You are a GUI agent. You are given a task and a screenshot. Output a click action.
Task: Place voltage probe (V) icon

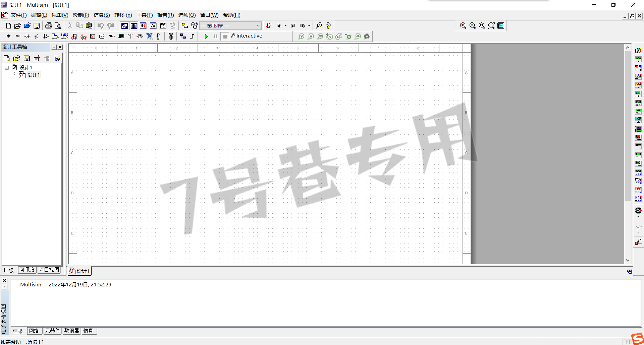click(302, 36)
